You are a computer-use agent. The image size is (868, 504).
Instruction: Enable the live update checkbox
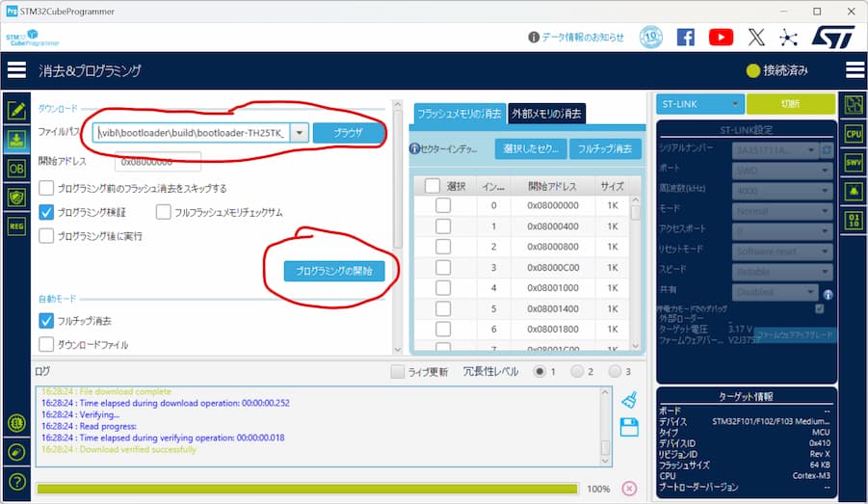click(x=398, y=372)
